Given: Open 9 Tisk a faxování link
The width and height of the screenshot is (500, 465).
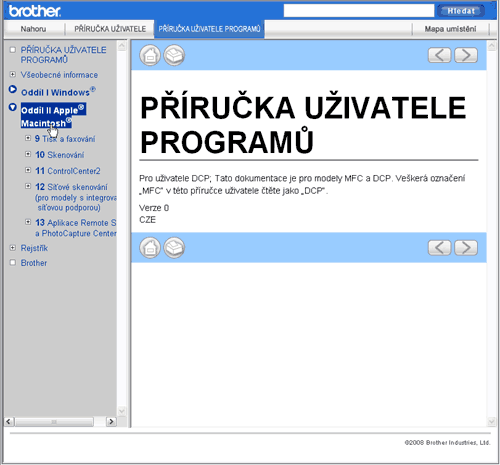Looking at the screenshot, I should pos(65,139).
